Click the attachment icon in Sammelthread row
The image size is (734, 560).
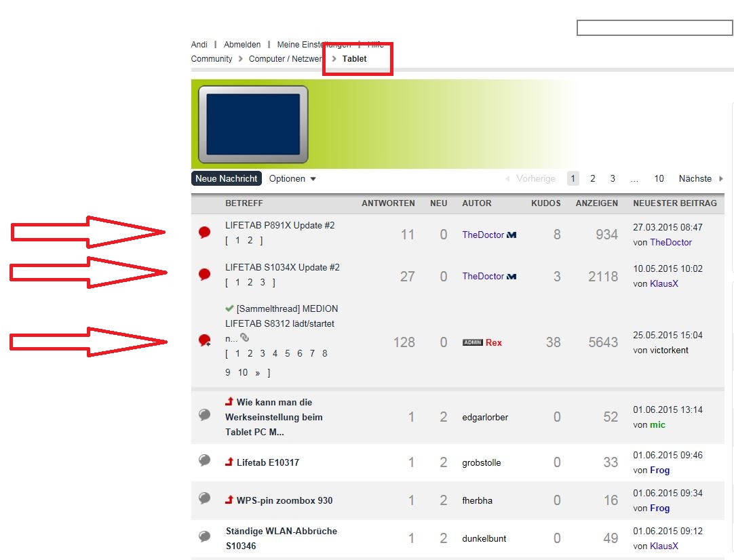pos(245,338)
